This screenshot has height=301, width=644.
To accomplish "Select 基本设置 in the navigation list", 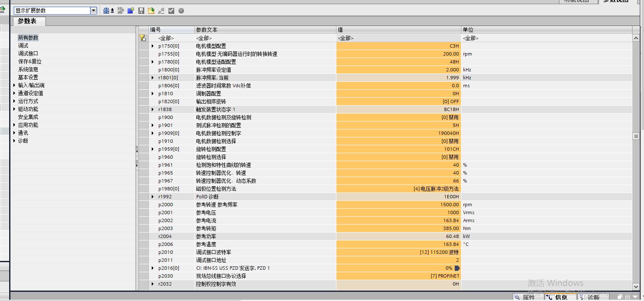I will tap(28, 77).
